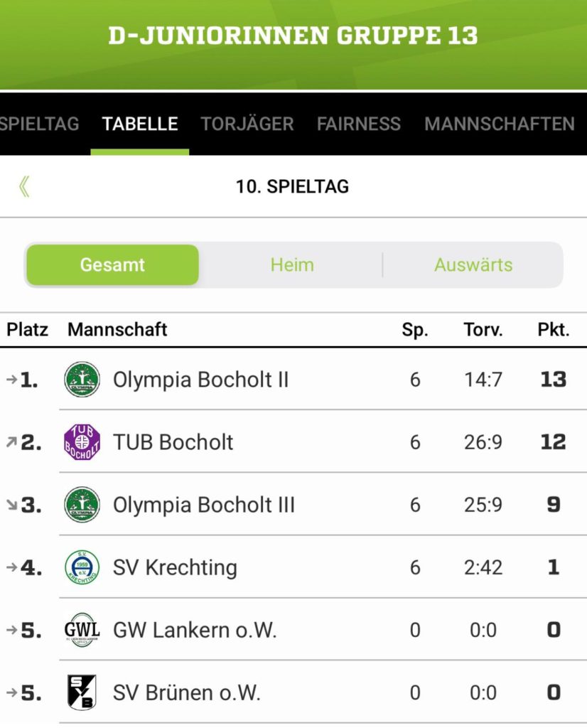Open the Mannschaften tab

(x=500, y=124)
